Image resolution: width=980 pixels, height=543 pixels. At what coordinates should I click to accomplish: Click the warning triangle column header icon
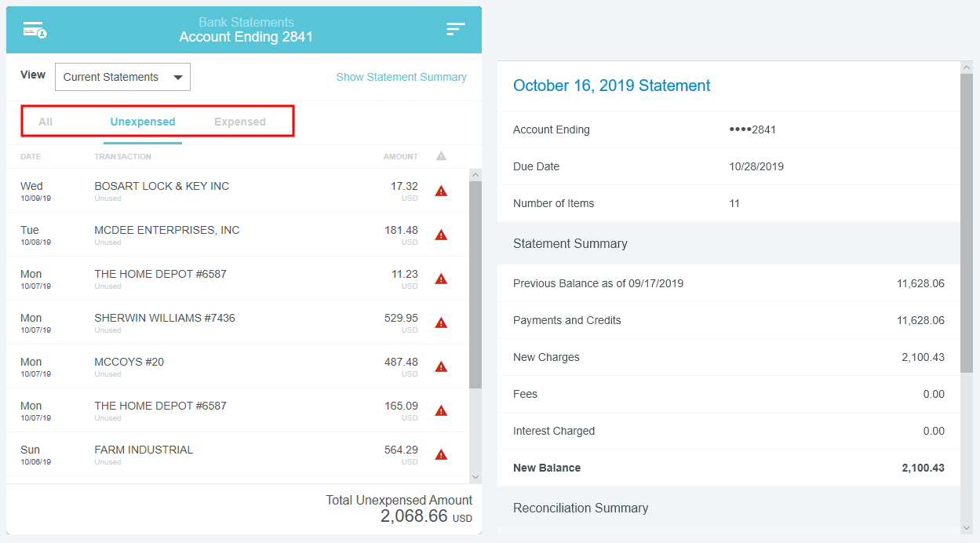pos(441,156)
